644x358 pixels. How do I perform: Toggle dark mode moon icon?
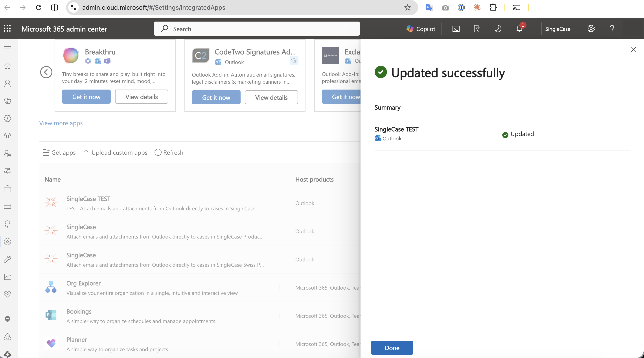point(498,29)
